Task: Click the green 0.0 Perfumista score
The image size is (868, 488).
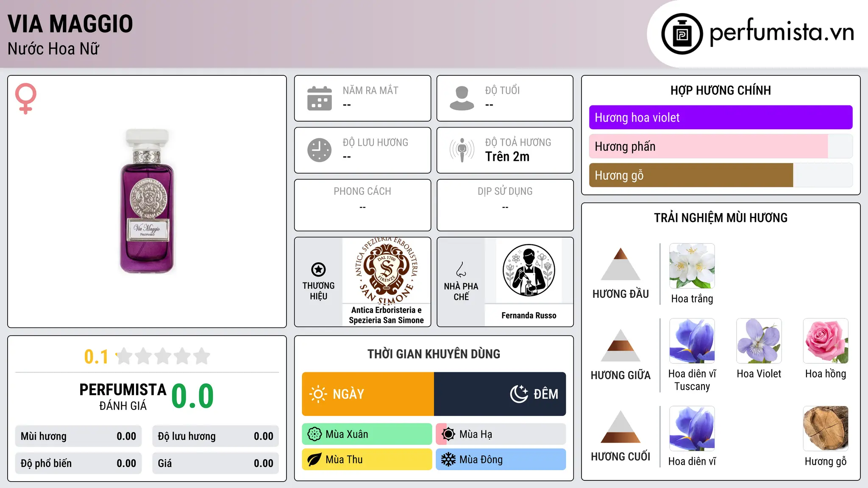Action: point(192,396)
